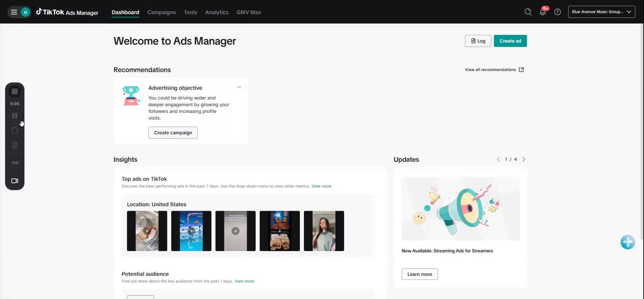The image size is (644, 299).
Task: Go to next Updates slide
Action: (x=524, y=159)
